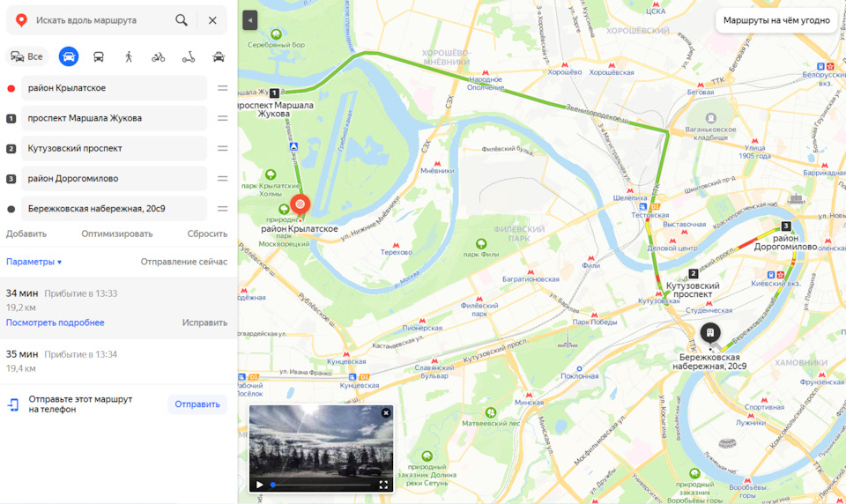
Task: Click the Народное Ополчение metro icon
Action: point(485,72)
